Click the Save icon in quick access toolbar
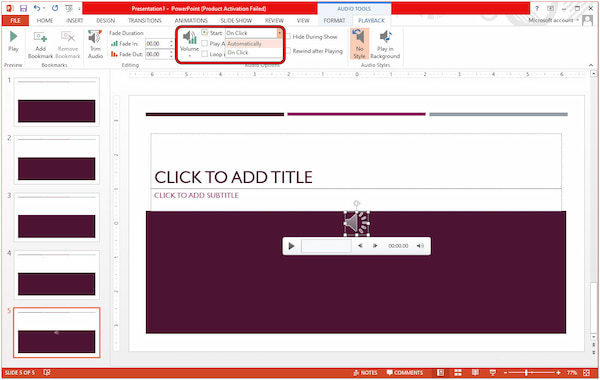The image size is (600, 380). (23, 8)
